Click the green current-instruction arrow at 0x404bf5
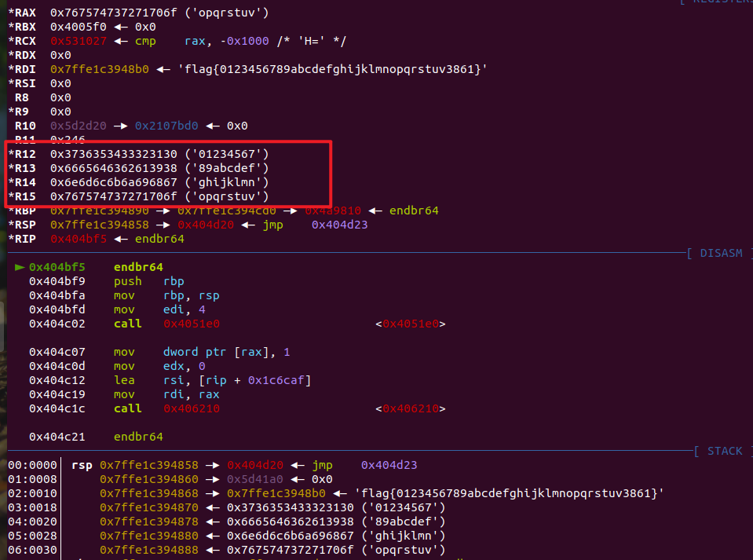Image resolution: width=753 pixels, height=560 pixels. [20, 267]
